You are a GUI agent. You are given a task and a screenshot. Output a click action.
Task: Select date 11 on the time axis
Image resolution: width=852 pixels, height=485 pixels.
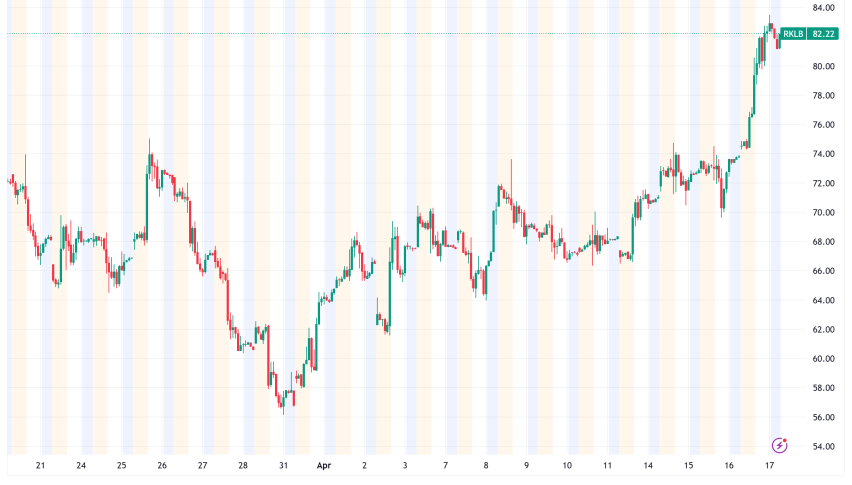click(x=608, y=466)
